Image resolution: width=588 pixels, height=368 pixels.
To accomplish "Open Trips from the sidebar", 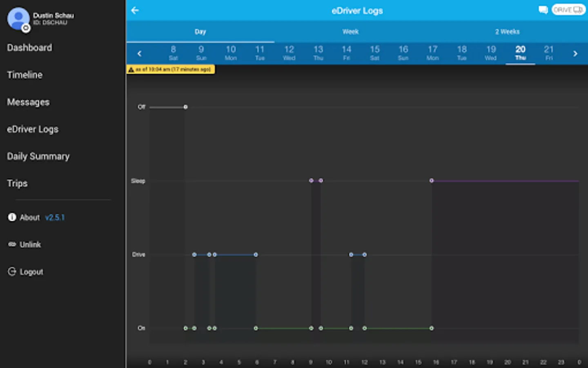I will pos(17,184).
